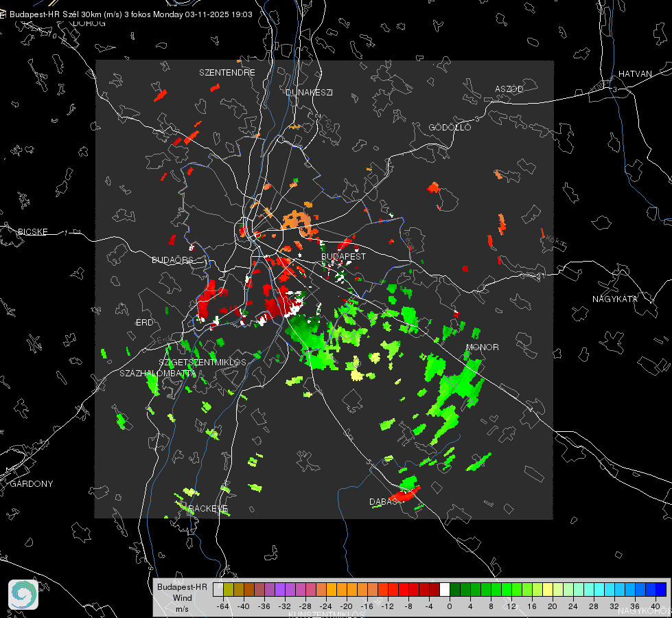This screenshot has width=672, height=618.
Task: Click the 0 value on the wind scale
Action: 450,606
